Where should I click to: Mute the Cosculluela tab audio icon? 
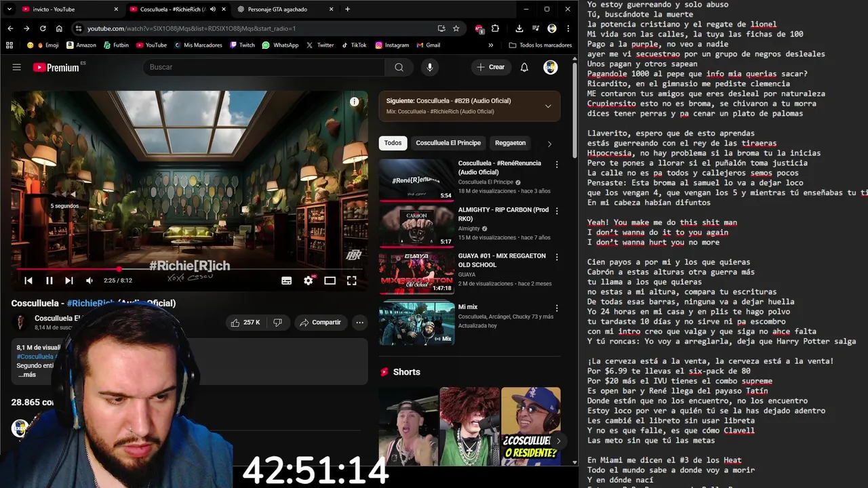213,9
